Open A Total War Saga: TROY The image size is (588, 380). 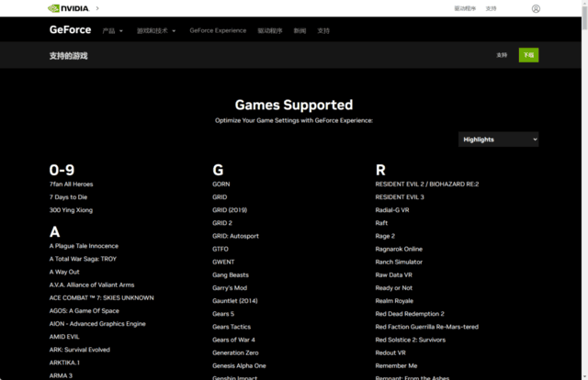[83, 259]
